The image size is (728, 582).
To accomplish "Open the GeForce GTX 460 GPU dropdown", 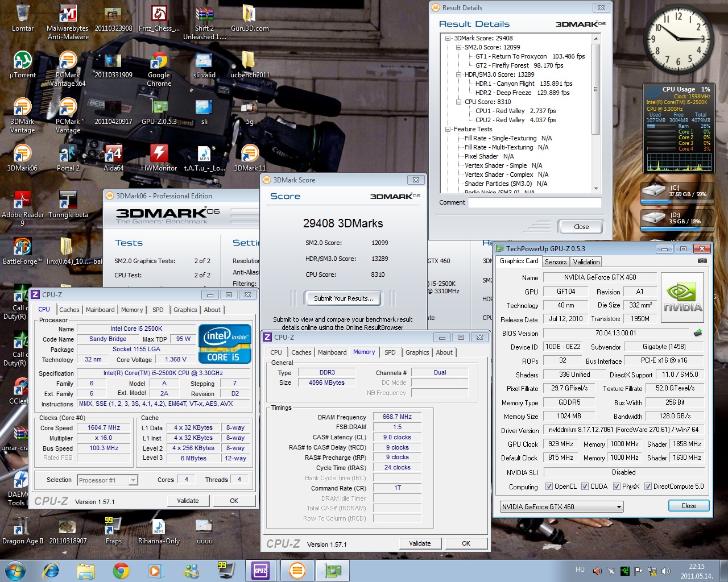I will click(562, 506).
